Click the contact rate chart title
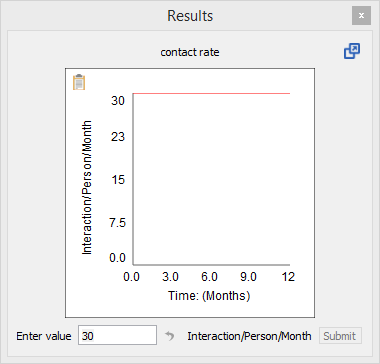 [x=190, y=52]
